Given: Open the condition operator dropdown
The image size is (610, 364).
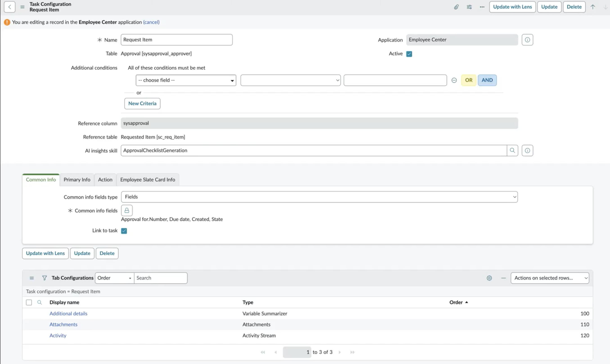Looking at the screenshot, I should pyautogui.click(x=291, y=80).
